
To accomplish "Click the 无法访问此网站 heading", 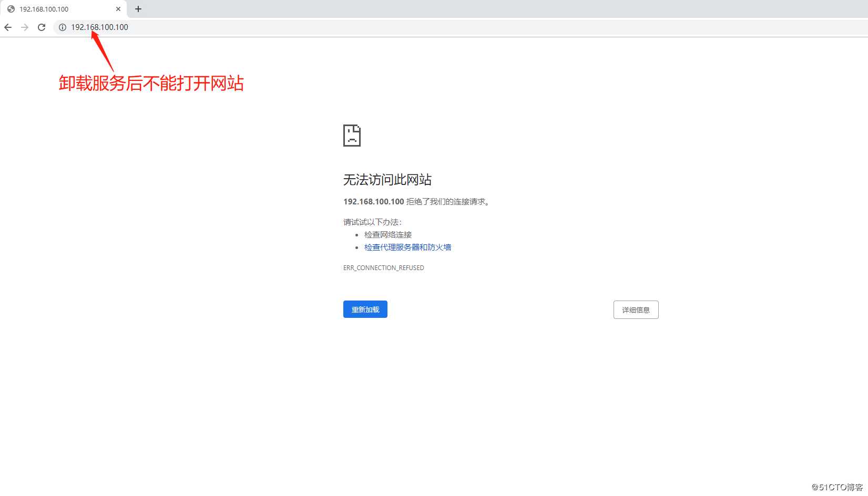I will 387,180.
